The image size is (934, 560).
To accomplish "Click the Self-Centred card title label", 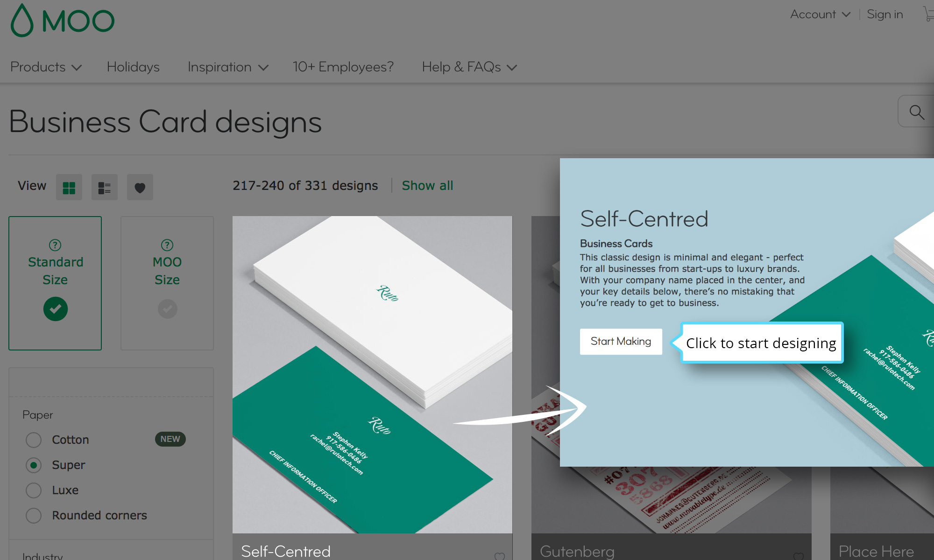I will click(286, 552).
